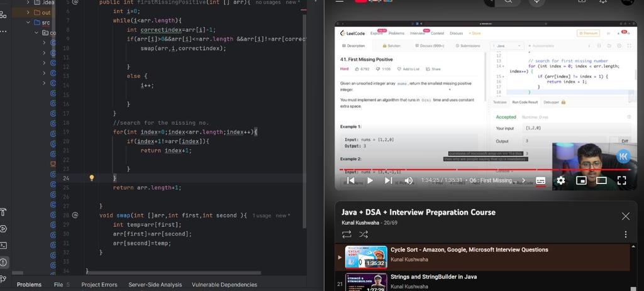Click the 'arr[second]=temp;' line
The width and height of the screenshot is (644, 291).
click(x=142, y=243)
